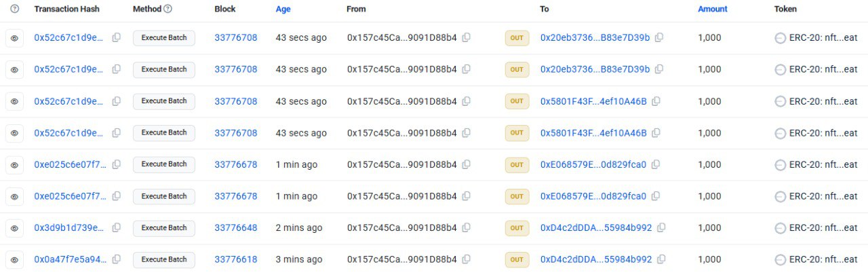Switch the Age column header to date format
Viewport: 868px width, 275px height.
point(283,9)
